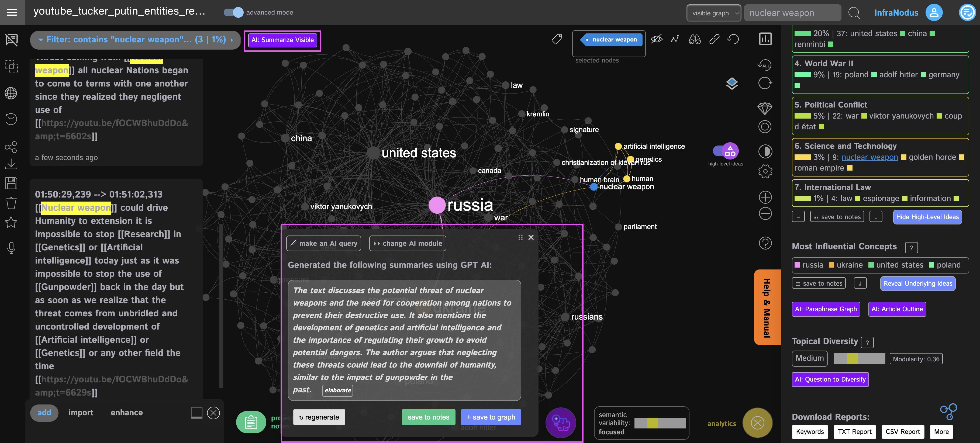Viewport: 980px width, 443px height.
Task: Click the zoom in plus circle icon
Action: coord(765,197)
